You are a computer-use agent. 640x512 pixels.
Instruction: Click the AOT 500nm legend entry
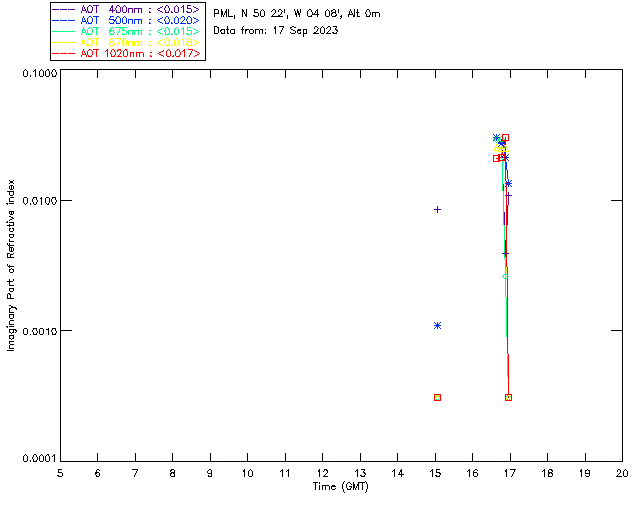point(127,20)
